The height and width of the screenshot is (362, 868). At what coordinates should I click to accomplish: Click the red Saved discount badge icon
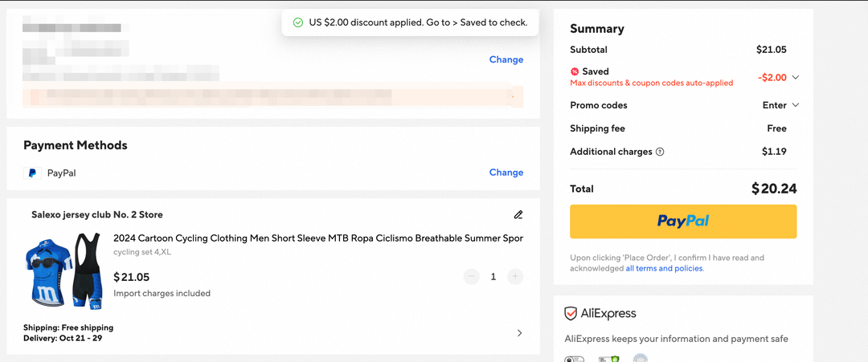click(x=575, y=71)
